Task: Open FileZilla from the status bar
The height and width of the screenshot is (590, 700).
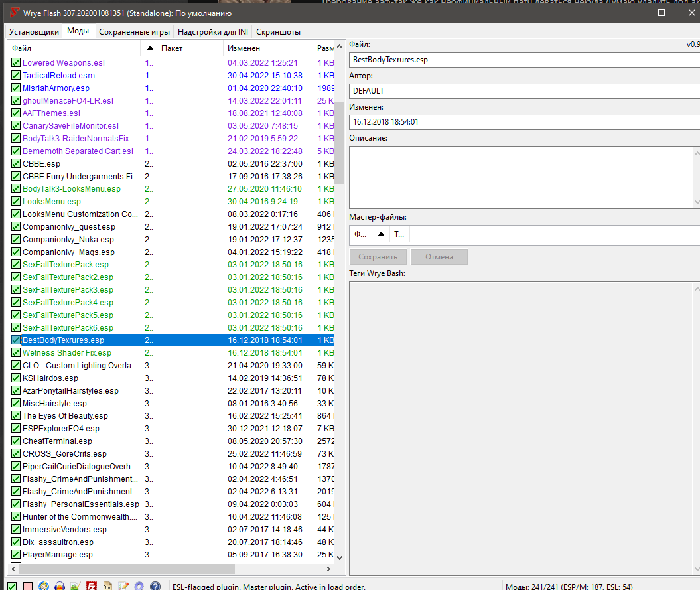Action: pos(92,586)
